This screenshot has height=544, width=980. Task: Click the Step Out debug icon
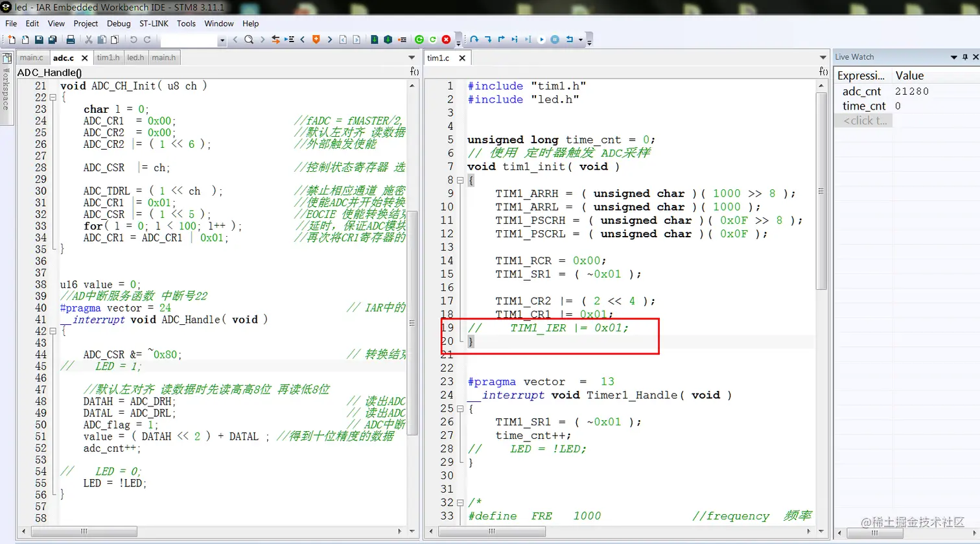click(x=501, y=40)
